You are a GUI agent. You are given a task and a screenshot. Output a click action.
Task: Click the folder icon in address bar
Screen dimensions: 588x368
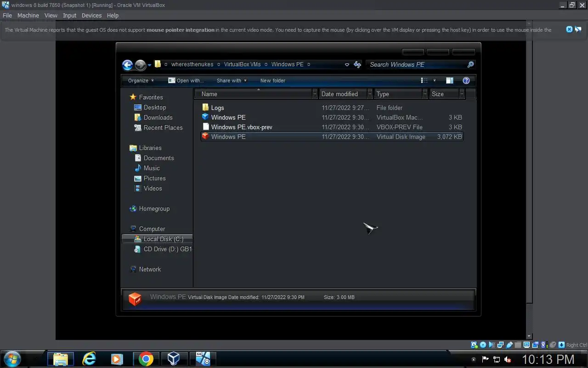click(158, 64)
